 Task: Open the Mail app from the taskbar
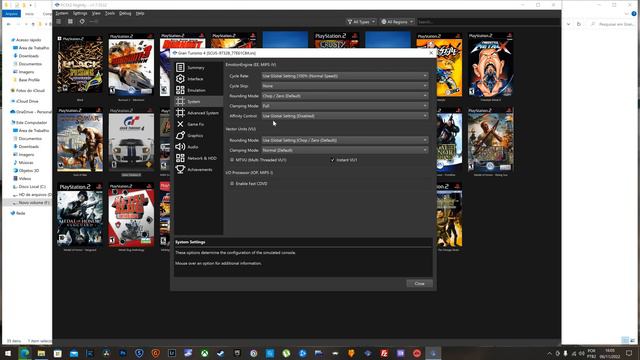pyautogui.click(x=73, y=353)
